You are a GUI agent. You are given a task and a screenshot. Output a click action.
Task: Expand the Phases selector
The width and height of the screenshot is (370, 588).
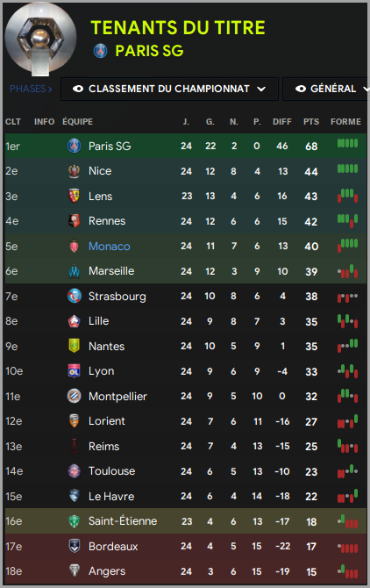(x=31, y=89)
